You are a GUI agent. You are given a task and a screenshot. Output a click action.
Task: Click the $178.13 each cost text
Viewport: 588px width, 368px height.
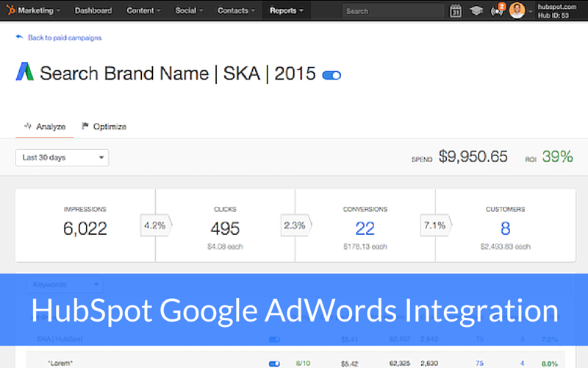[365, 247]
